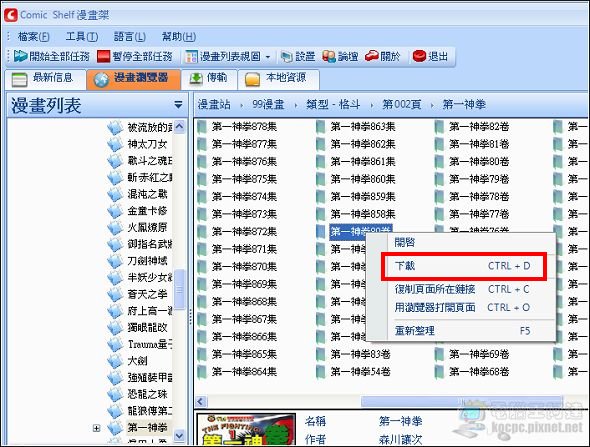Select 獨眼龍改 in the comic tree
The image size is (590, 447).
coord(147,327)
